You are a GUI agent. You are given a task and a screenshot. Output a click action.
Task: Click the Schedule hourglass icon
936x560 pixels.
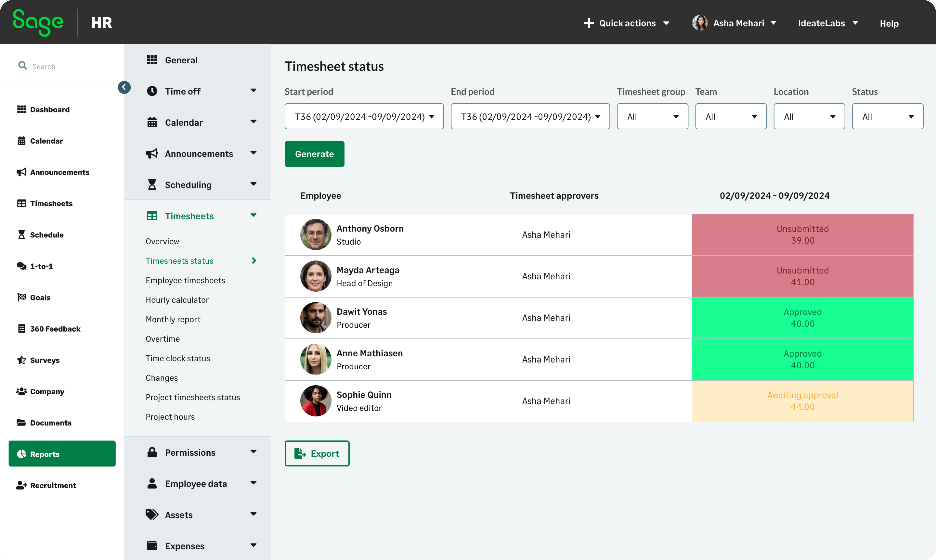click(21, 235)
